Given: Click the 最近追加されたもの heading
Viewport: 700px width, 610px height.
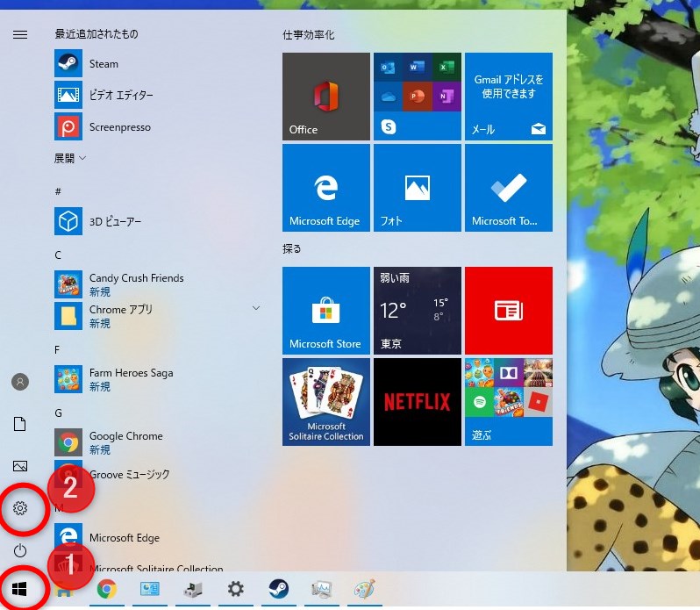Looking at the screenshot, I should point(96,34).
